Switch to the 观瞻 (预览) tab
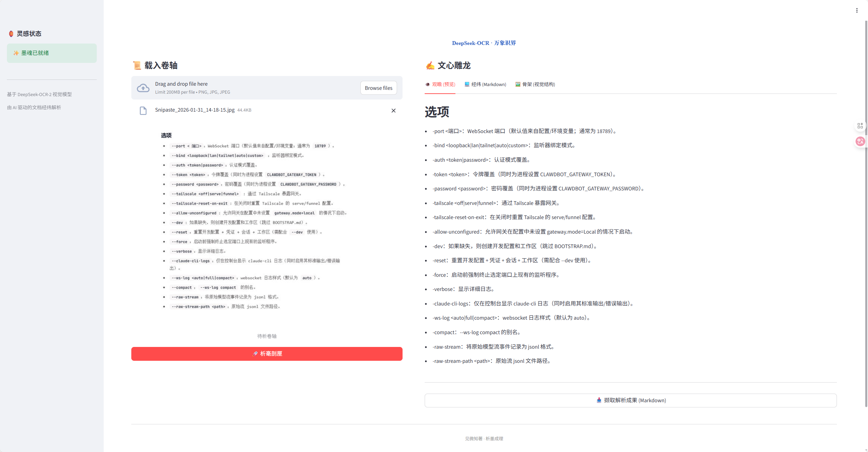The image size is (868, 452). pyautogui.click(x=440, y=84)
